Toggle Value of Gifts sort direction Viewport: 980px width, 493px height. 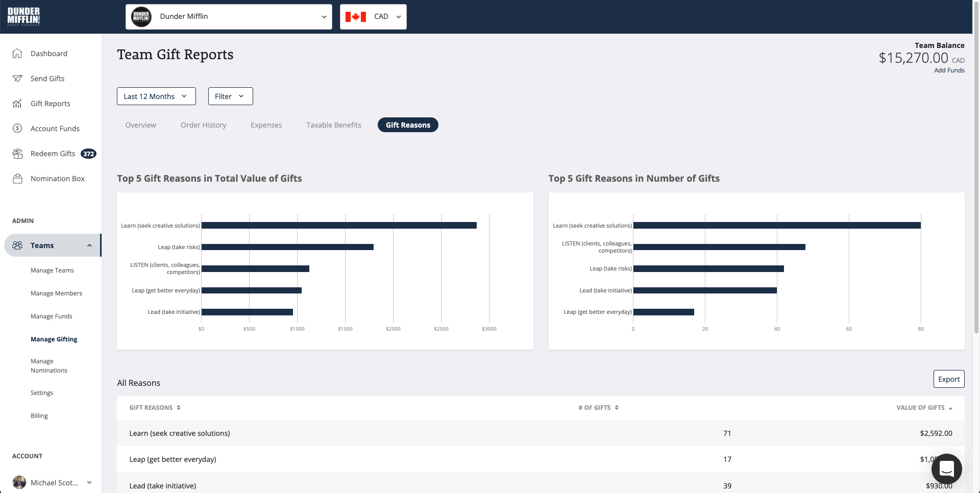point(950,408)
